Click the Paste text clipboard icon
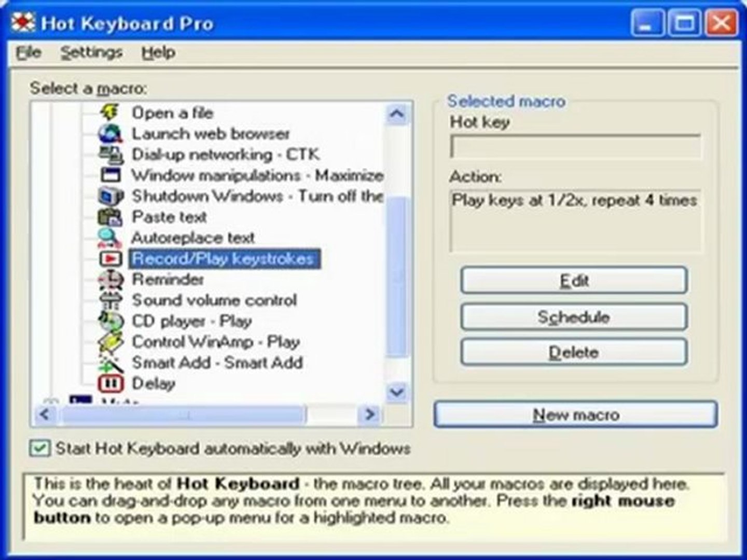This screenshot has width=747, height=560. (110, 217)
